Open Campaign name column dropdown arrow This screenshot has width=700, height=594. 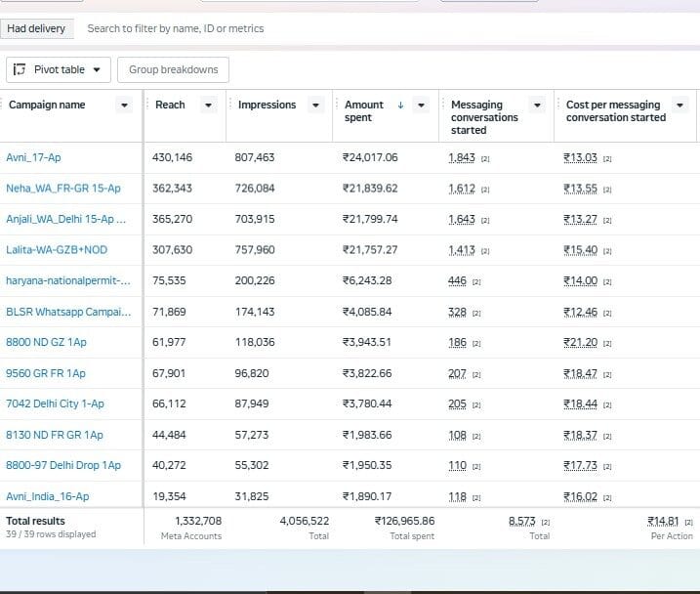click(125, 106)
